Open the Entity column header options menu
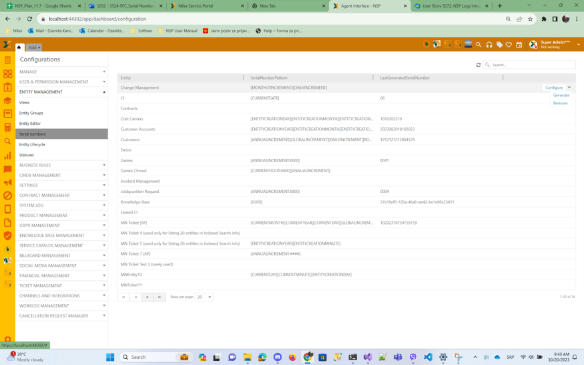 [x=243, y=77]
